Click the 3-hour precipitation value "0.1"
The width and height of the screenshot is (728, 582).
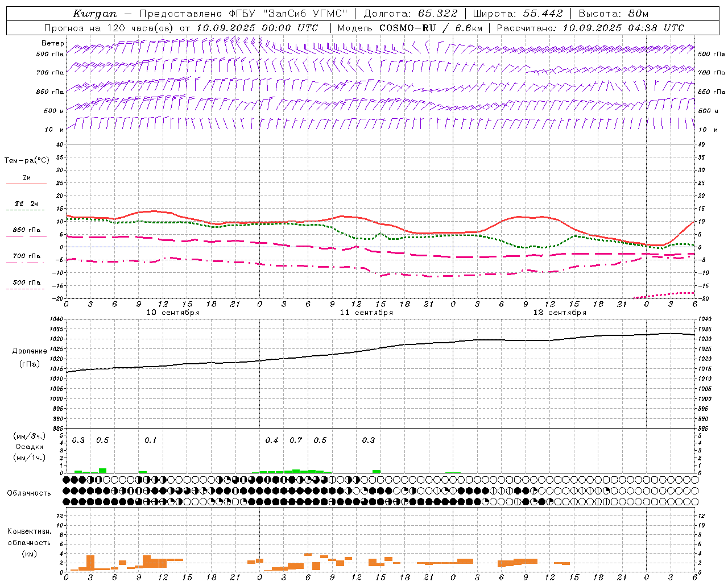click(150, 440)
